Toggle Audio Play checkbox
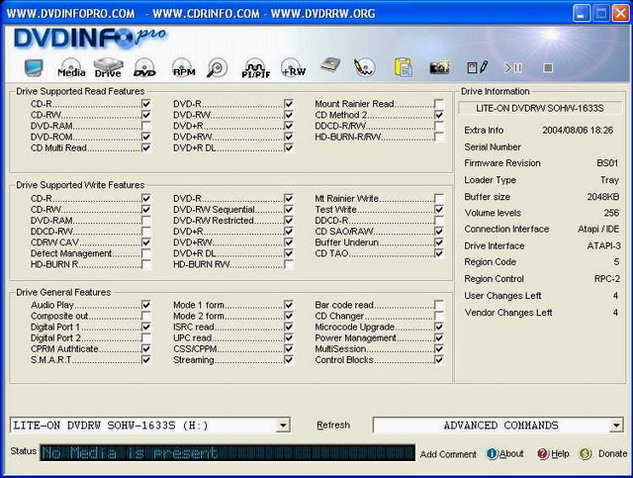 146,305
